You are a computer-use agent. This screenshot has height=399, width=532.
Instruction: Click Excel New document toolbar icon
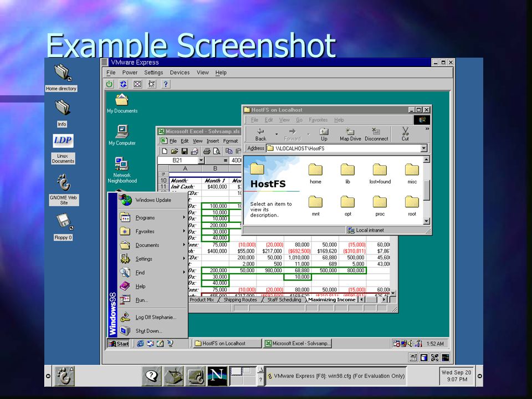coord(165,151)
